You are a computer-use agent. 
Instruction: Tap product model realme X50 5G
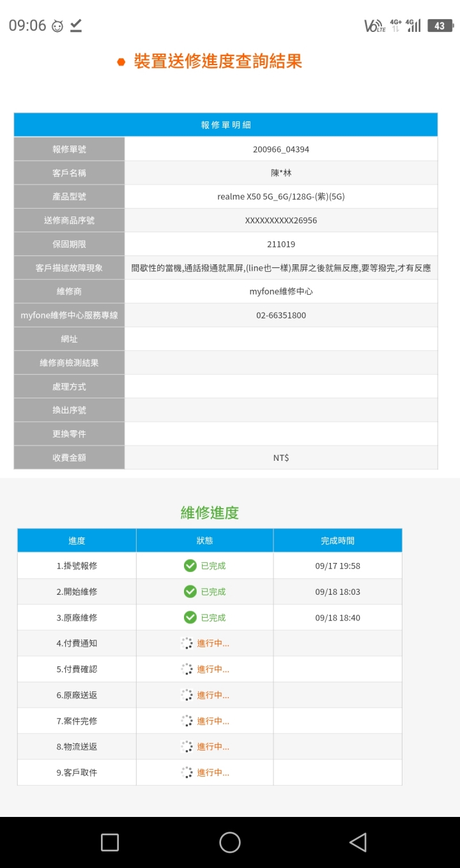point(281,197)
